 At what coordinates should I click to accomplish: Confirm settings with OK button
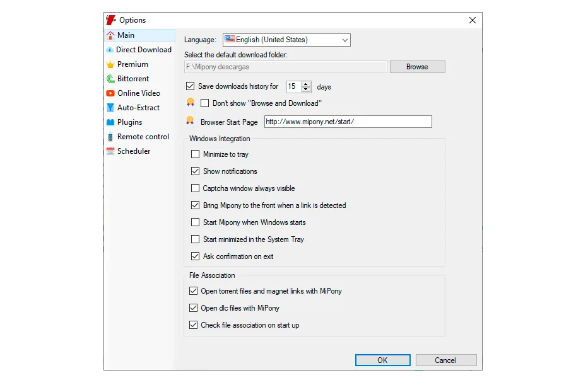pos(383,360)
